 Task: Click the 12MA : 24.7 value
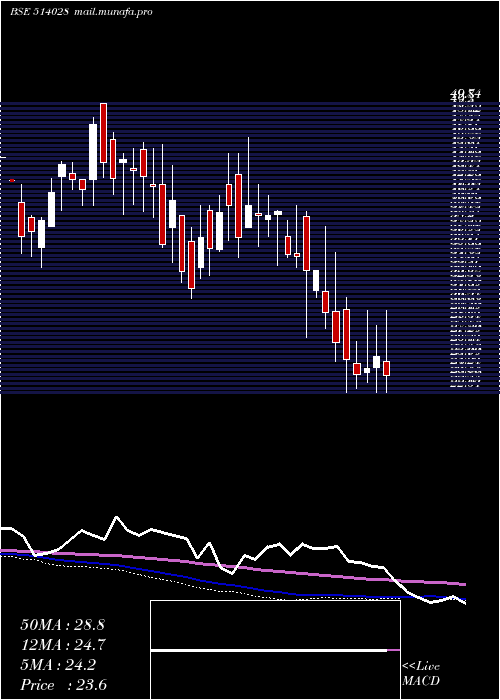pos(62,645)
